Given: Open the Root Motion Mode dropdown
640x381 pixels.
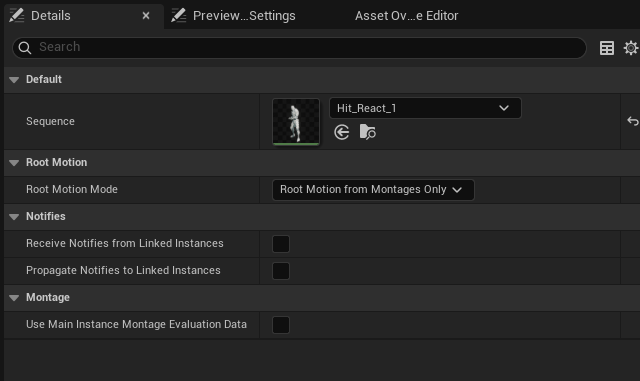Looking at the screenshot, I should click(x=373, y=190).
